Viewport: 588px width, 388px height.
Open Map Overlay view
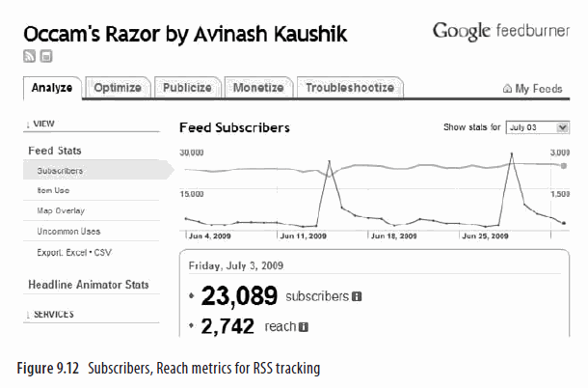click(x=60, y=210)
